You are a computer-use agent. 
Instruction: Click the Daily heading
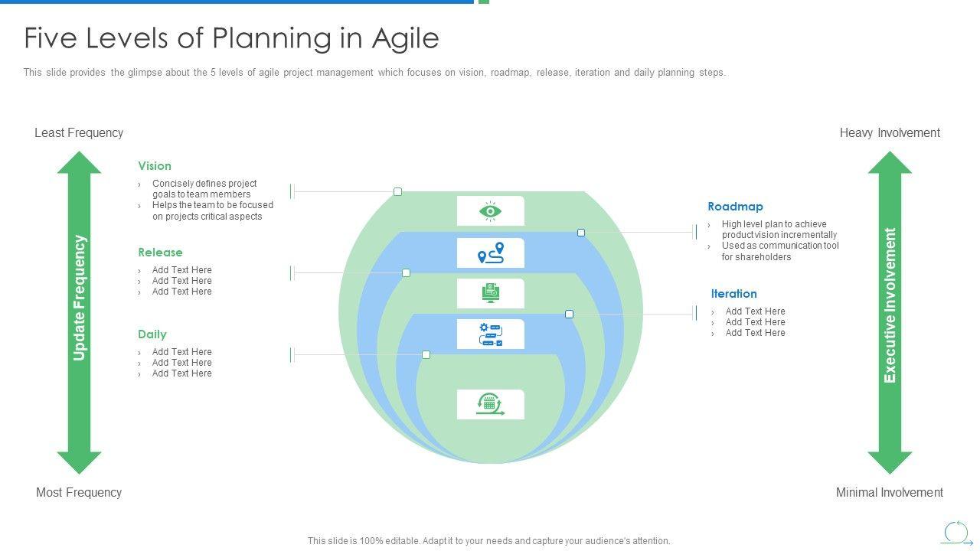point(152,334)
